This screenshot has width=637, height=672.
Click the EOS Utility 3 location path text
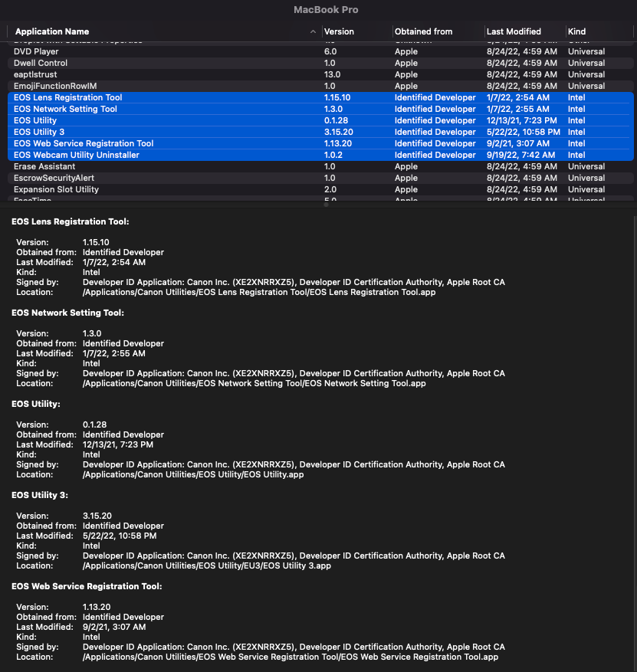206,565
